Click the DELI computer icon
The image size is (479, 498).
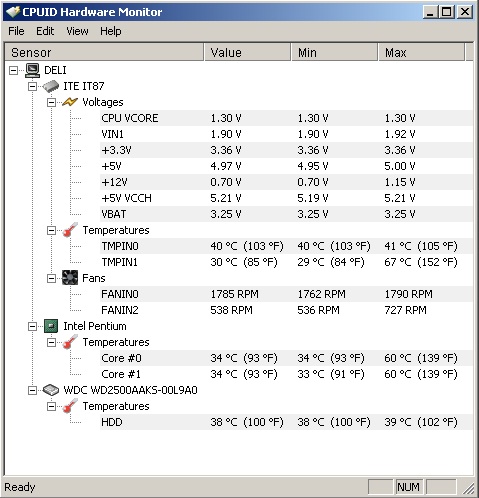tap(33, 70)
